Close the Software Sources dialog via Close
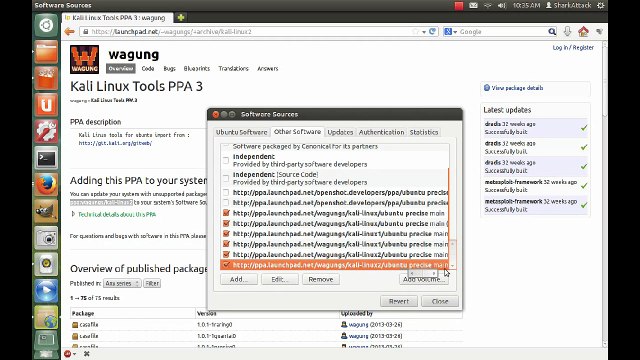Image resolution: width=640 pixels, height=360 pixels. coord(440,301)
